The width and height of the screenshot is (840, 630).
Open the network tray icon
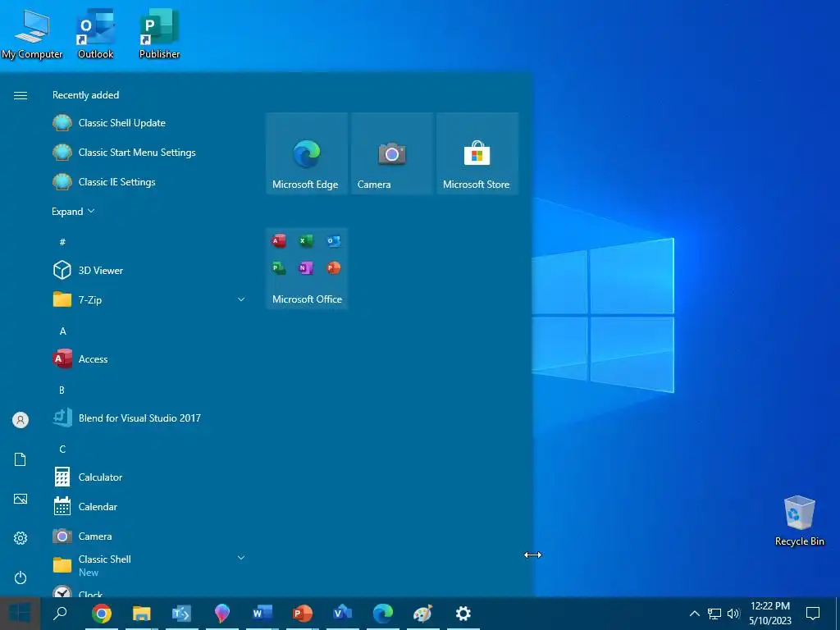click(714, 614)
